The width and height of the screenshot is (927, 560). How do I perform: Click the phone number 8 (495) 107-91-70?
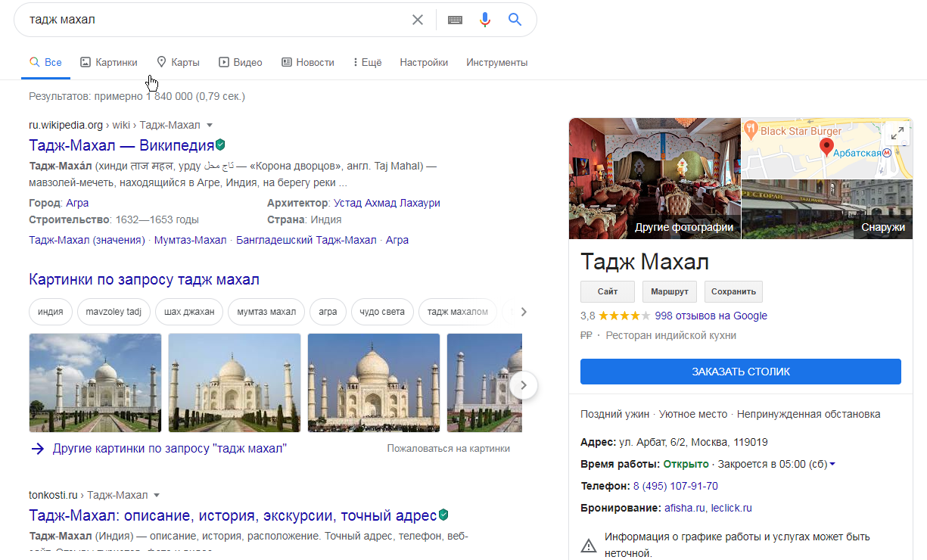point(676,486)
